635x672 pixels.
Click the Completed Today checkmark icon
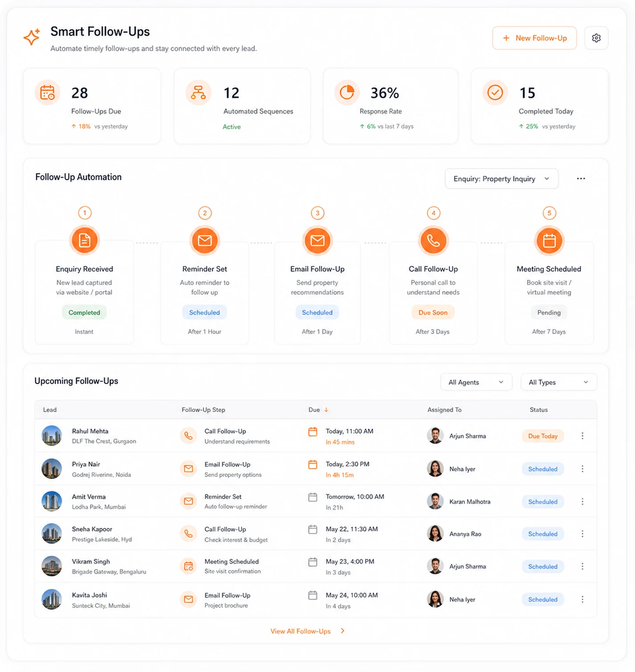click(x=495, y=93)
